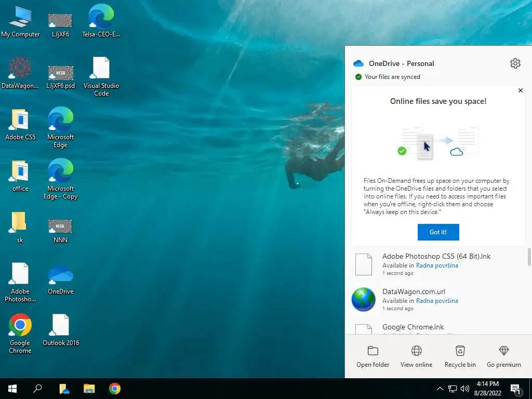The height and width of the screenshot is (399, 532).
Task: Open folder from OneDrive panel
Action: click(x=373, y=356)
